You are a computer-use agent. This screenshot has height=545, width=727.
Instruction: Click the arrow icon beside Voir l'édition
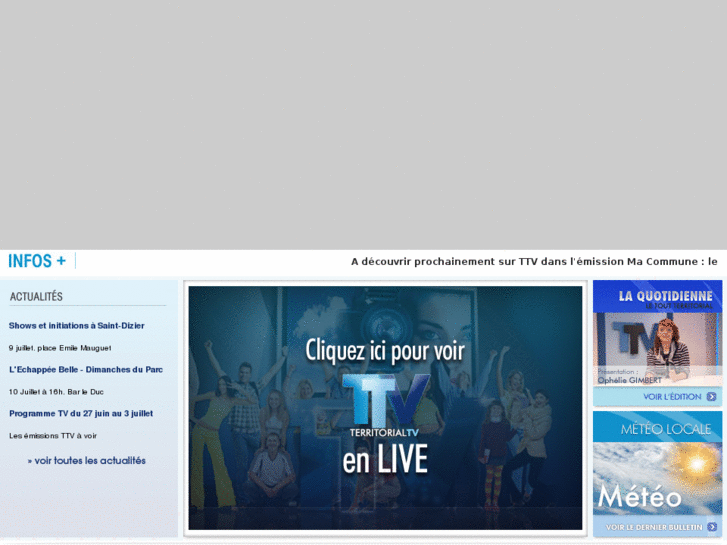711,397
